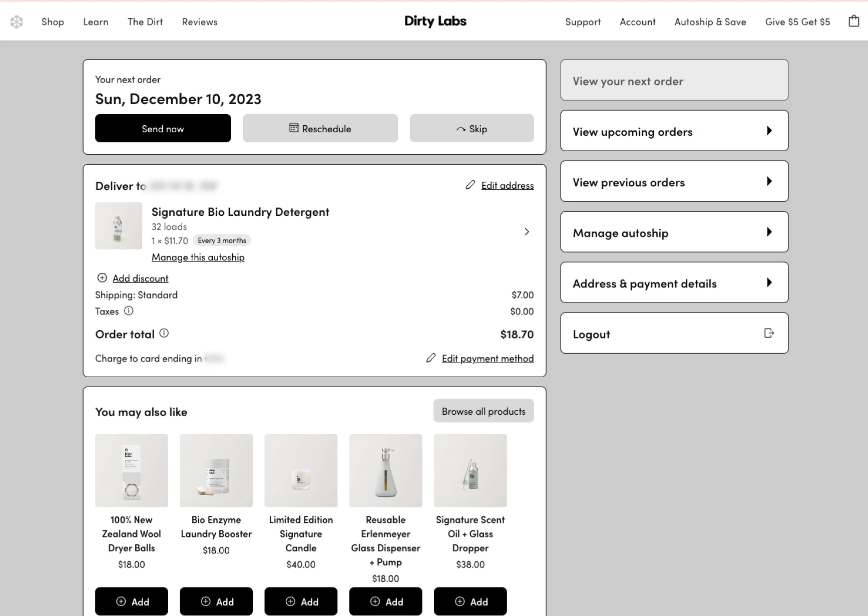
Task: Click the info icon beside Order total
Action: coord(164,333)
